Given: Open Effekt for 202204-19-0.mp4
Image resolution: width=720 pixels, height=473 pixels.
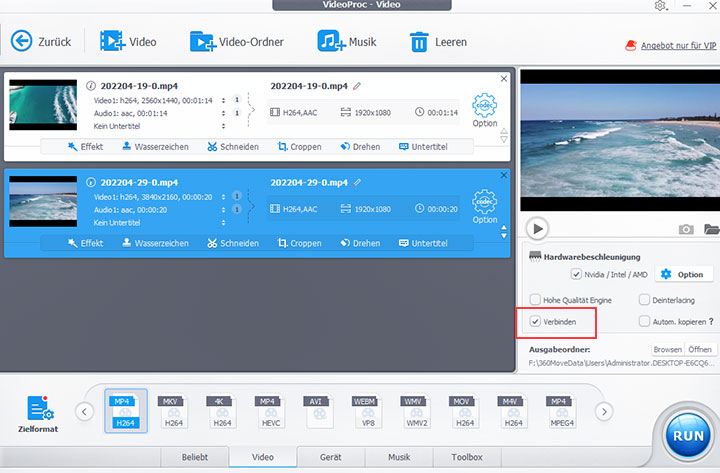Looking at the screenshot, I should point(85,146).
